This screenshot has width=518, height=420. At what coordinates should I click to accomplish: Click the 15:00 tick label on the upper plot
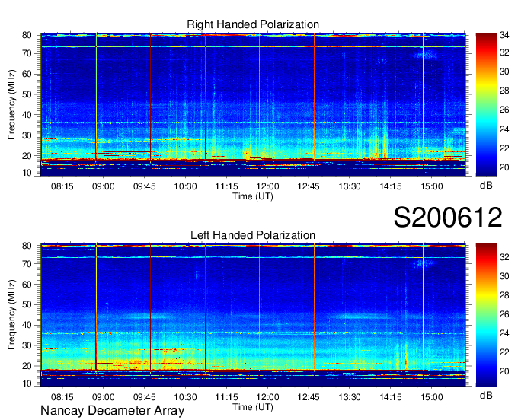432,186
